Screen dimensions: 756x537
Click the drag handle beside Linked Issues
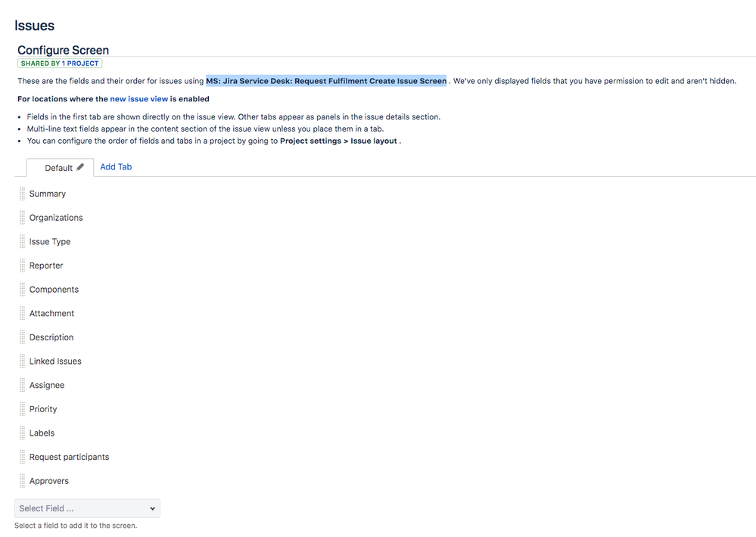click(22, 361)
